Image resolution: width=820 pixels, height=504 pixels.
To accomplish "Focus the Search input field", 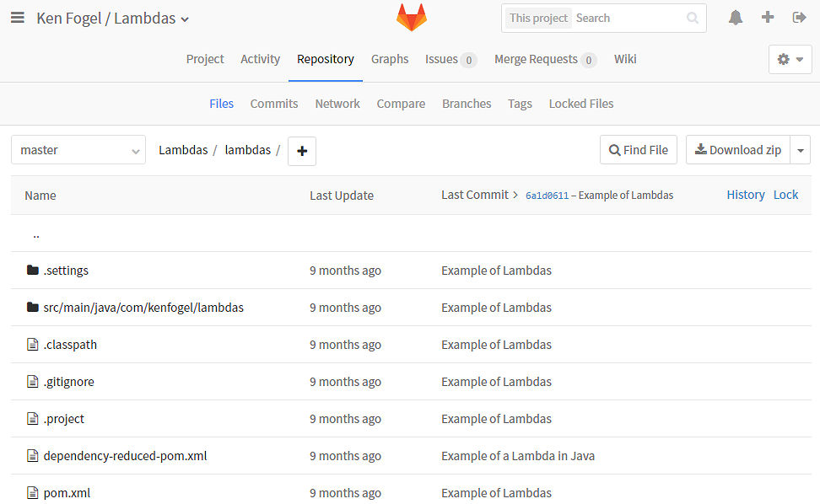I will click(x=628, y=18).
